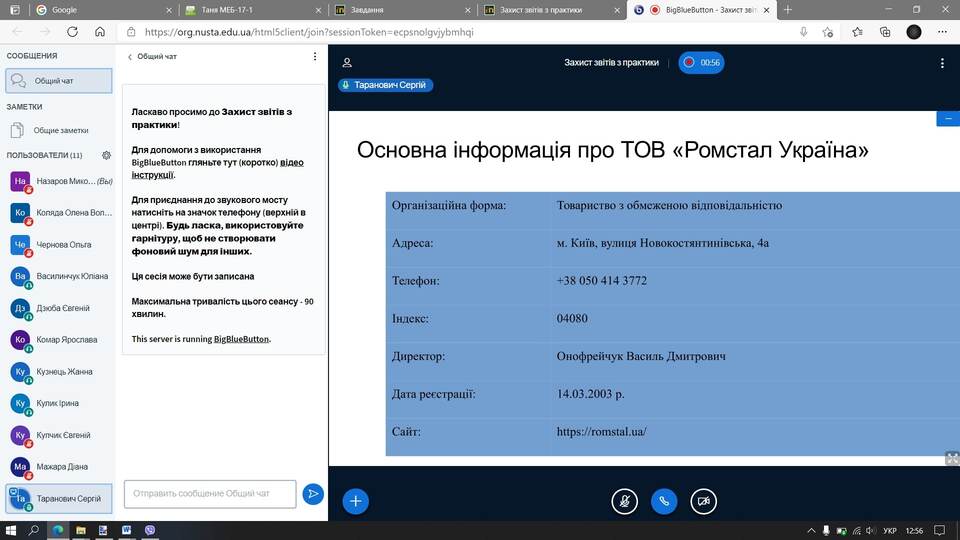Switch to the Завдання tab

(402, 10)
